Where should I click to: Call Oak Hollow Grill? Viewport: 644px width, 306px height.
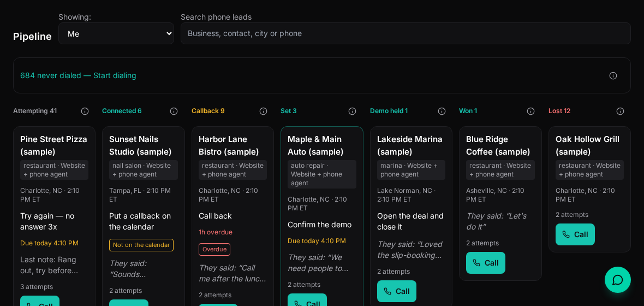(575, 234)
